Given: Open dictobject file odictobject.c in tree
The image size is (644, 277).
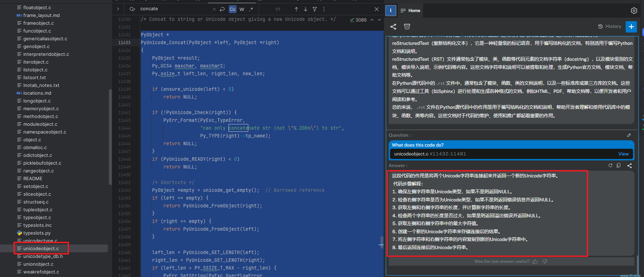Looking at the screenshot, I should (x=37, y=155).
